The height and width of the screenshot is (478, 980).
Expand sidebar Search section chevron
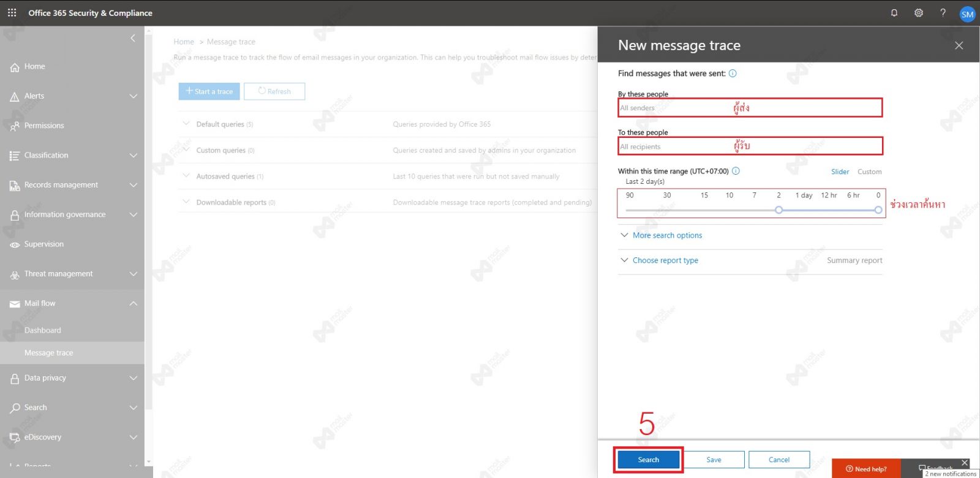[134, 408]
